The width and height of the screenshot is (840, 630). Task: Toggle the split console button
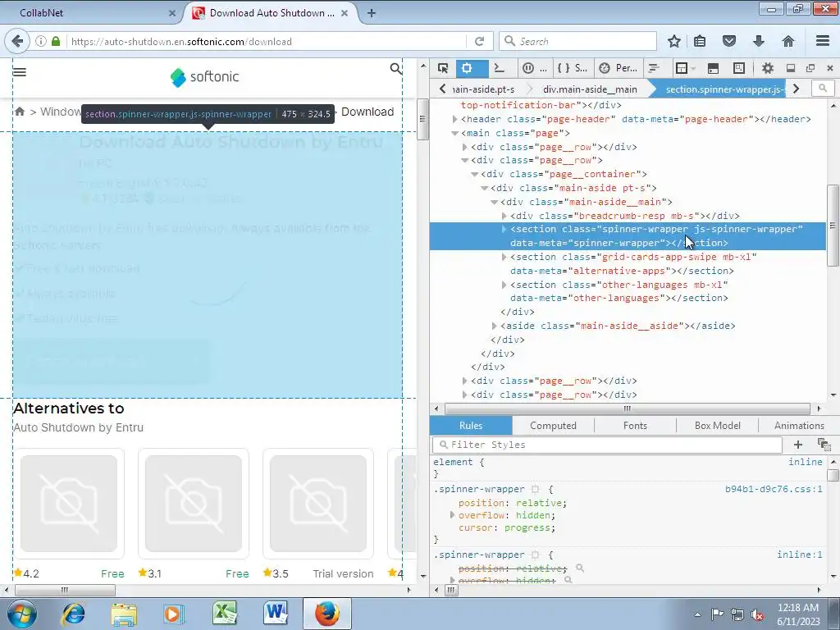coord(713,68)
